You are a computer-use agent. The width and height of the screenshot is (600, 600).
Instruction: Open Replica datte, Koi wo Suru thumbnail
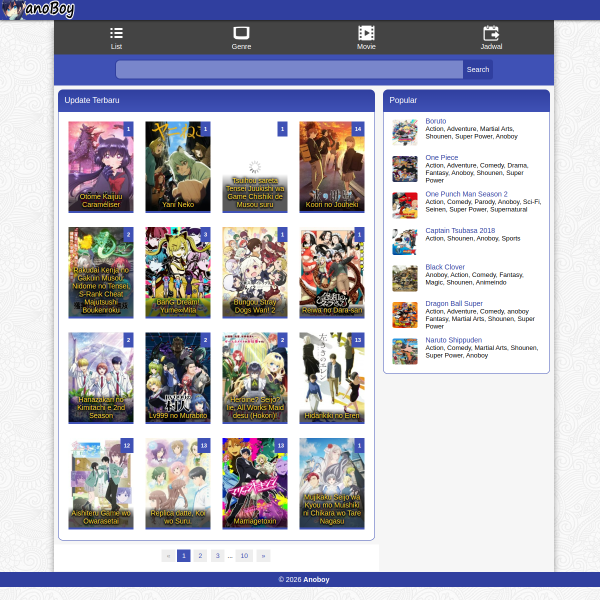[x=178, y=484]
